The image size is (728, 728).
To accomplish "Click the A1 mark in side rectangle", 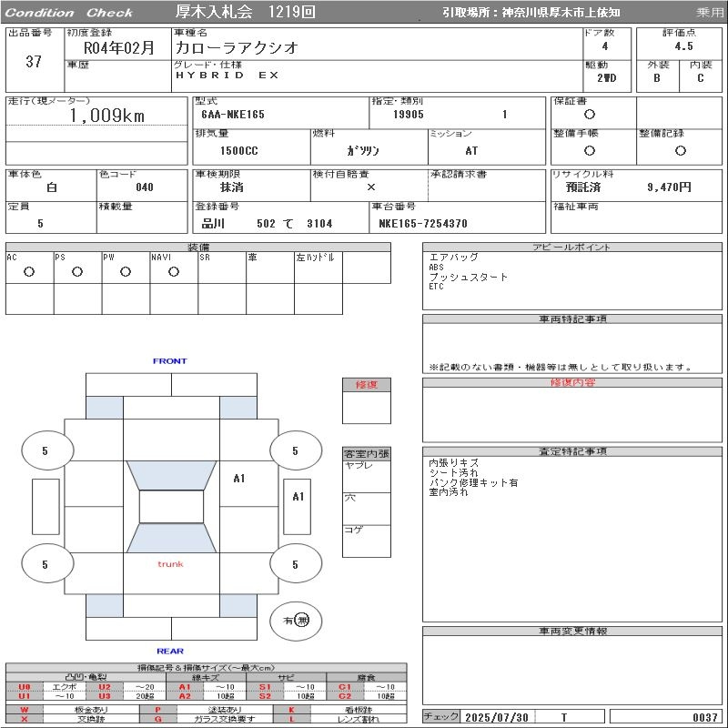I will 298,497.
